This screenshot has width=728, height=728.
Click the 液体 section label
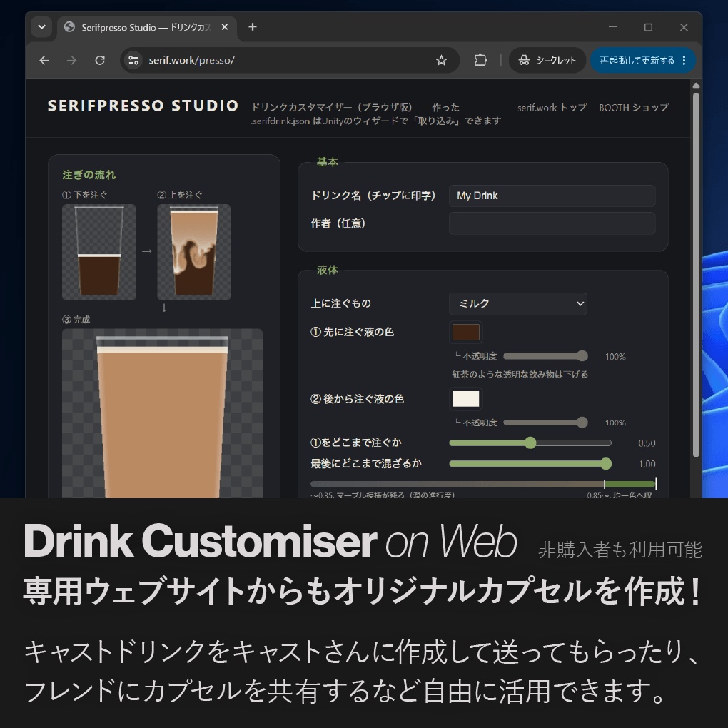coord(327,271)
